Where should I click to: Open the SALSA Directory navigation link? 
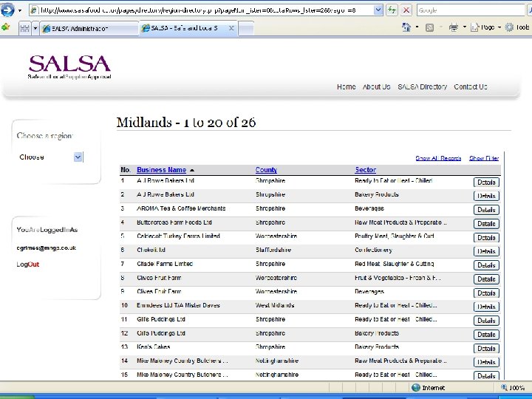422,87
